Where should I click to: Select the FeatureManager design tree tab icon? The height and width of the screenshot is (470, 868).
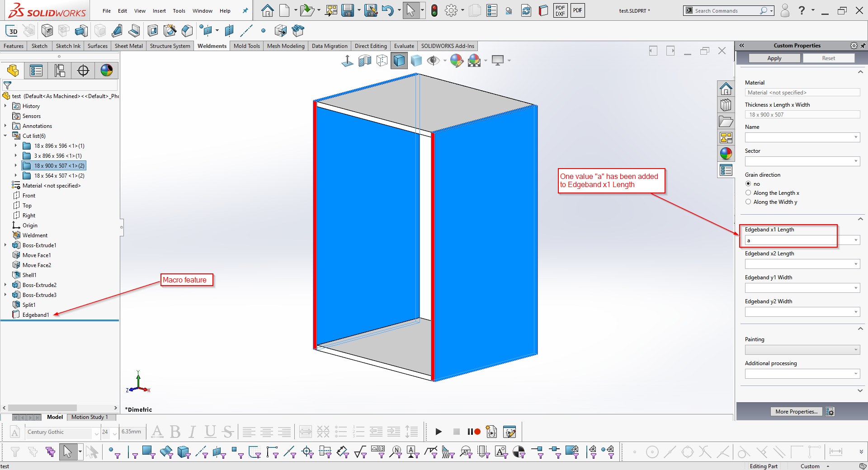(13, 70)
